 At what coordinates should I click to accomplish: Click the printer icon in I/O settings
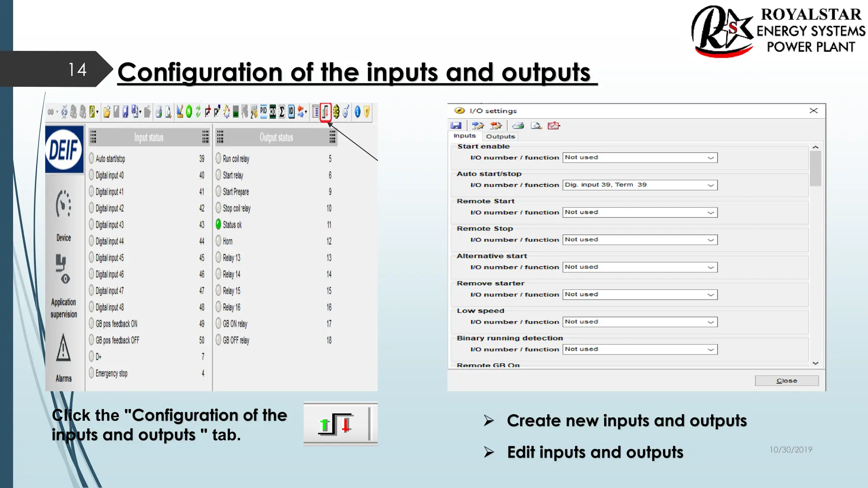point(518,126)
